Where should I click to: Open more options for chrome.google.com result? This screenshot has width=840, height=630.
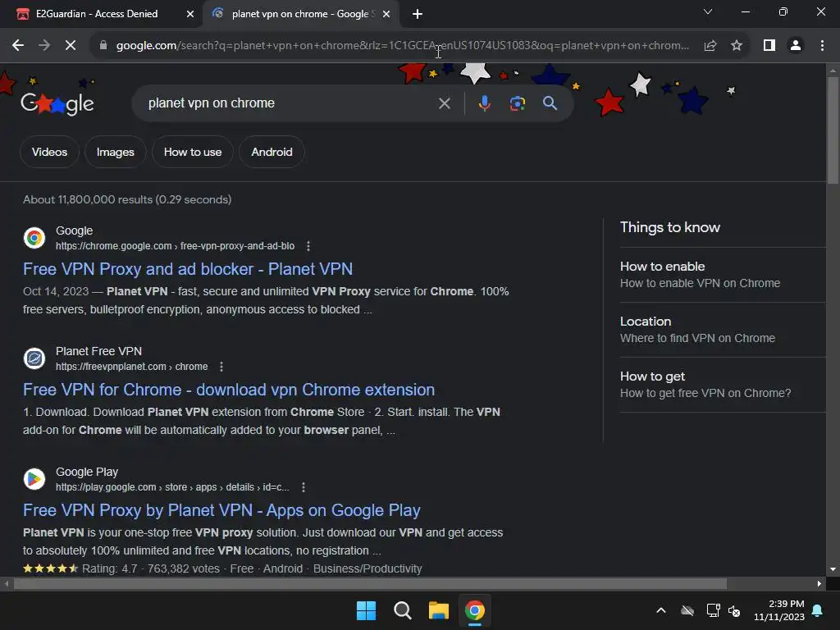click(x=308, y=246)
